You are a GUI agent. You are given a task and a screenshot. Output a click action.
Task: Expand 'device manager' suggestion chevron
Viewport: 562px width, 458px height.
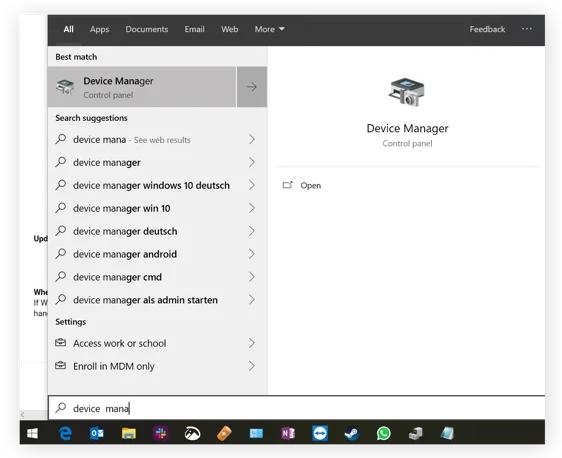pyautogui.click(x=252, y=162)
